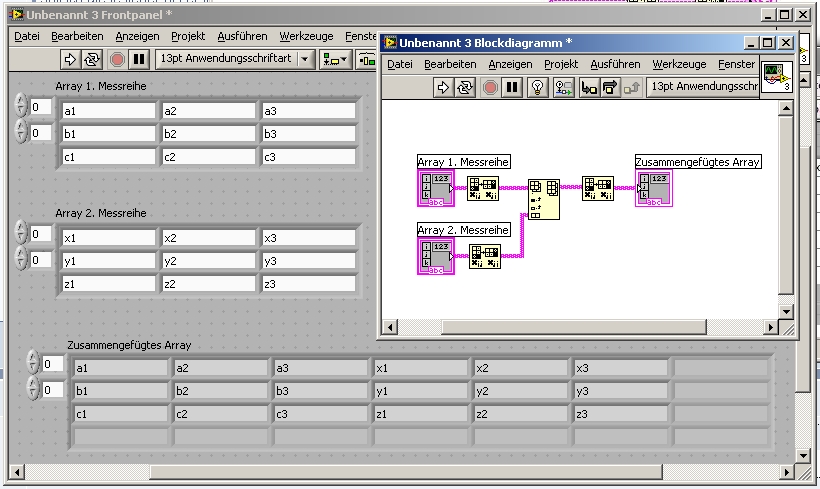Click Abort Execution in Frontpanel toolbar
The width and height of the screenshot is (820, 489).
[x=117, y=60]
